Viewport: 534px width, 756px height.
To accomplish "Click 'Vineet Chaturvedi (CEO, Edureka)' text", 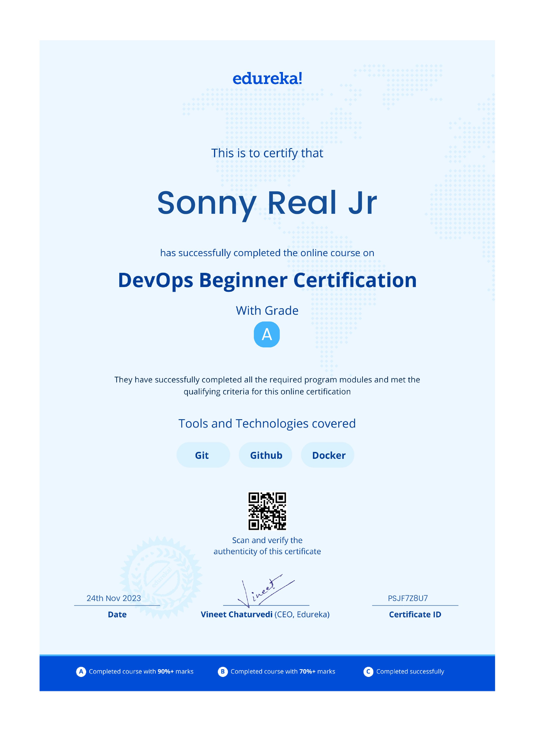I will (265, 614).
